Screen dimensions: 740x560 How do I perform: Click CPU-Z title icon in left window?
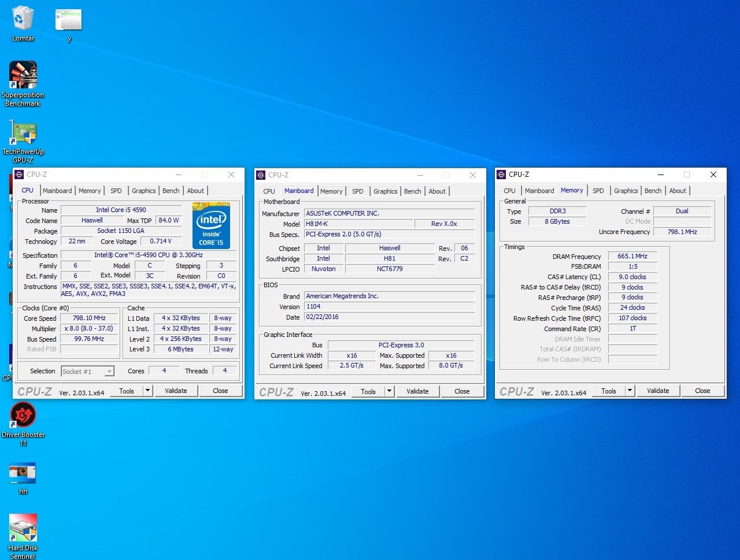pos(19,175)
